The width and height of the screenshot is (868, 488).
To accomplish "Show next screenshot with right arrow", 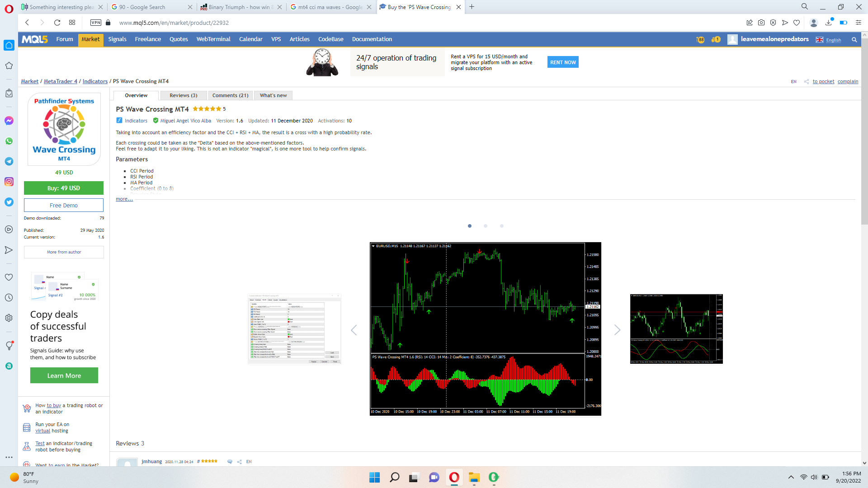I will [x=617, y=330].
